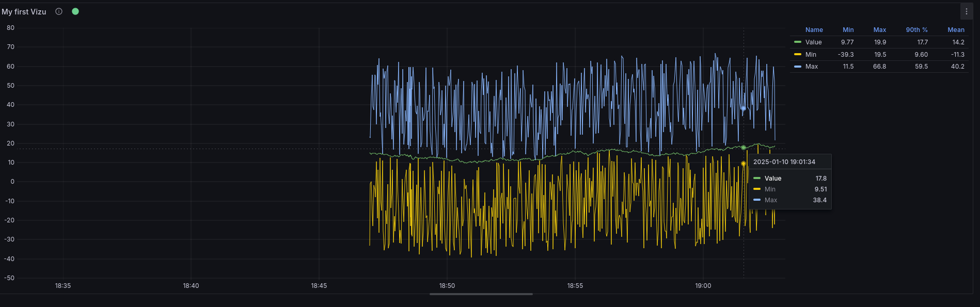This screenshot has height=307, width=980.
Task: Click the green live status dot
Action: [75, 11]
